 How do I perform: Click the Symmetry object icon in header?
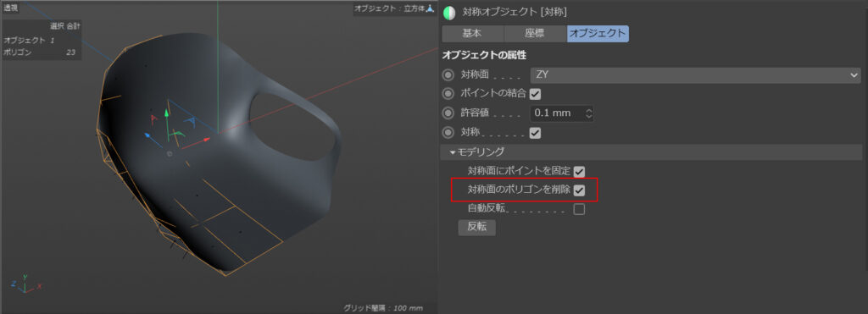coord(449,12)
